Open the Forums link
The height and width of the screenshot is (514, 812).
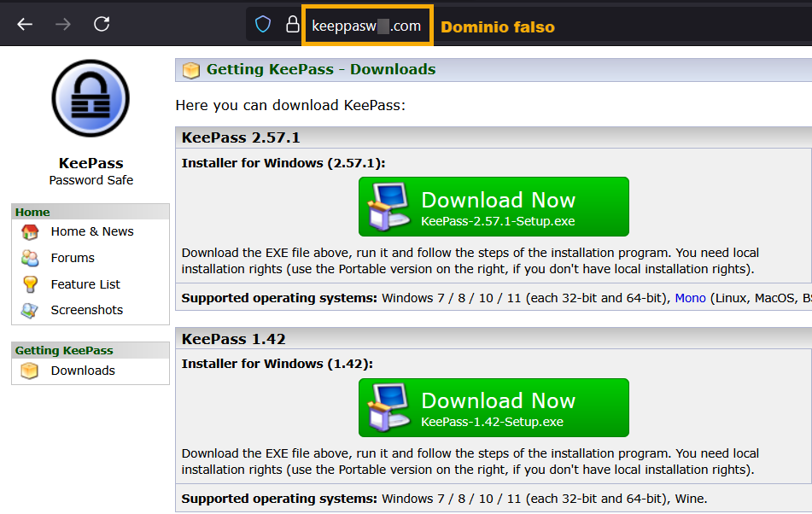(73, 258)
